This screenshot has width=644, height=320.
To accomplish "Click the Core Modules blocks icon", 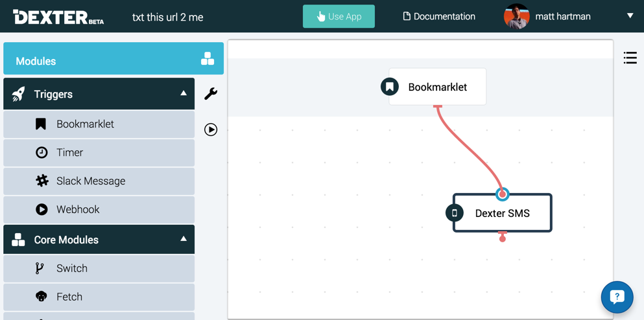I will [x=18, y=240].
